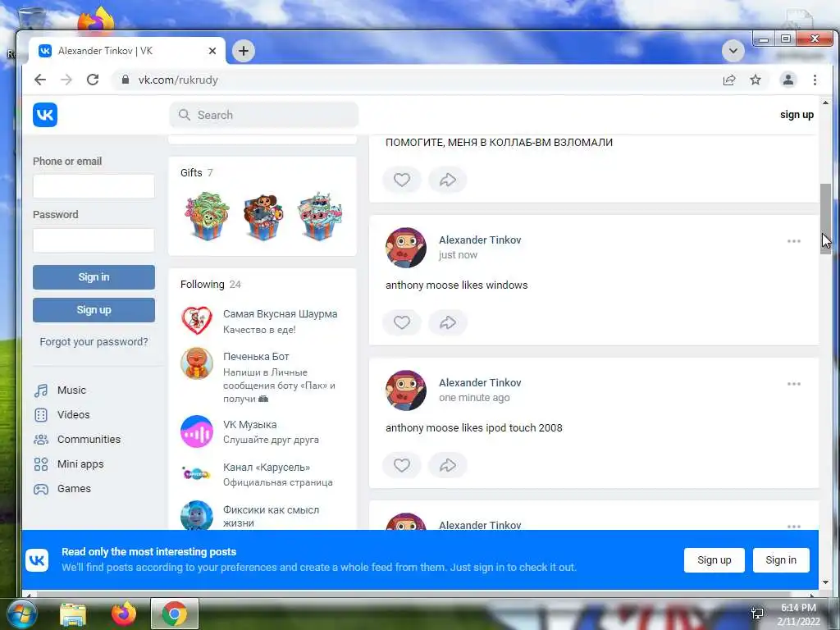Click Sign in in blue banner
Viewport: 840px width, 630px height.
point(781,559)
